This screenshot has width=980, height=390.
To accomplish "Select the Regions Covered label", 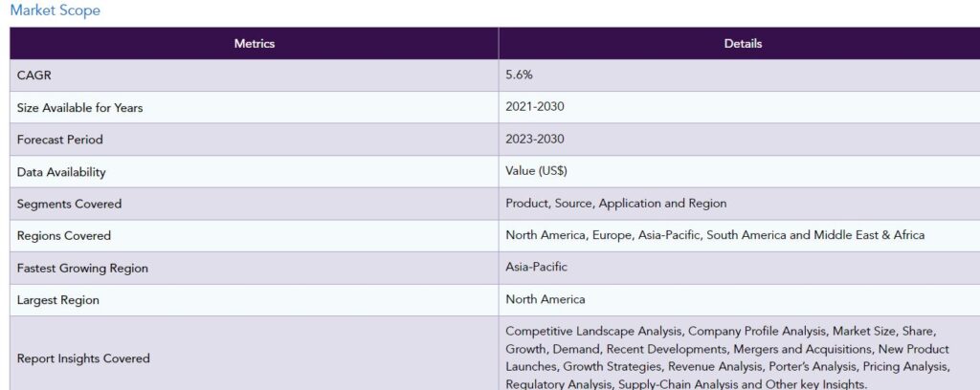I will 64,236.
